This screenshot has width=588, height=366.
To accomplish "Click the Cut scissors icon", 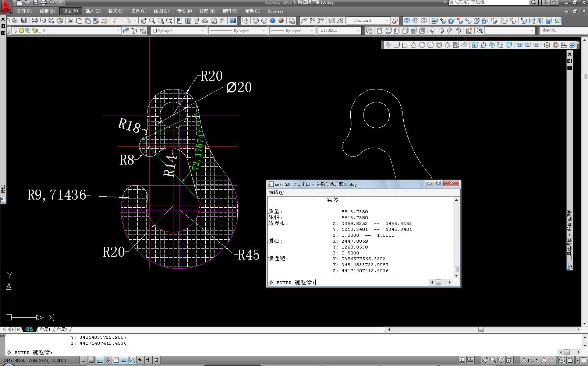I will 71,21.
